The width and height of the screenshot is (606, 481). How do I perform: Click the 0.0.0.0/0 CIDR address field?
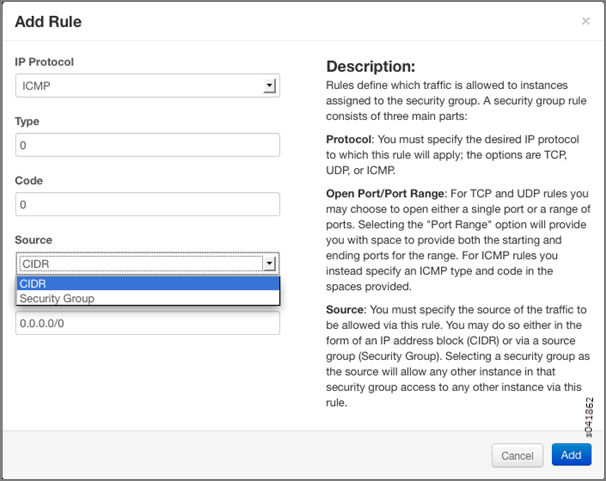(147, 323)
